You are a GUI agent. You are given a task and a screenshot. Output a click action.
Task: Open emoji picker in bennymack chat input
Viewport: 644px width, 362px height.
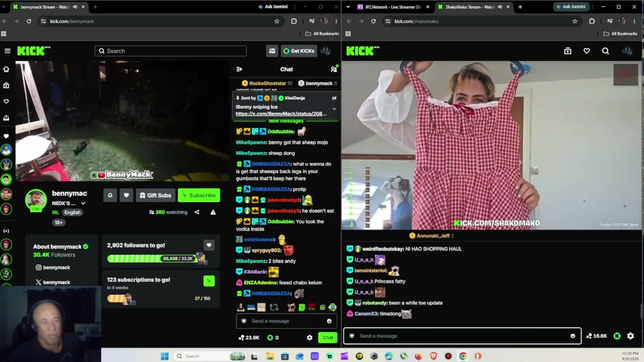tap(329, 321)
